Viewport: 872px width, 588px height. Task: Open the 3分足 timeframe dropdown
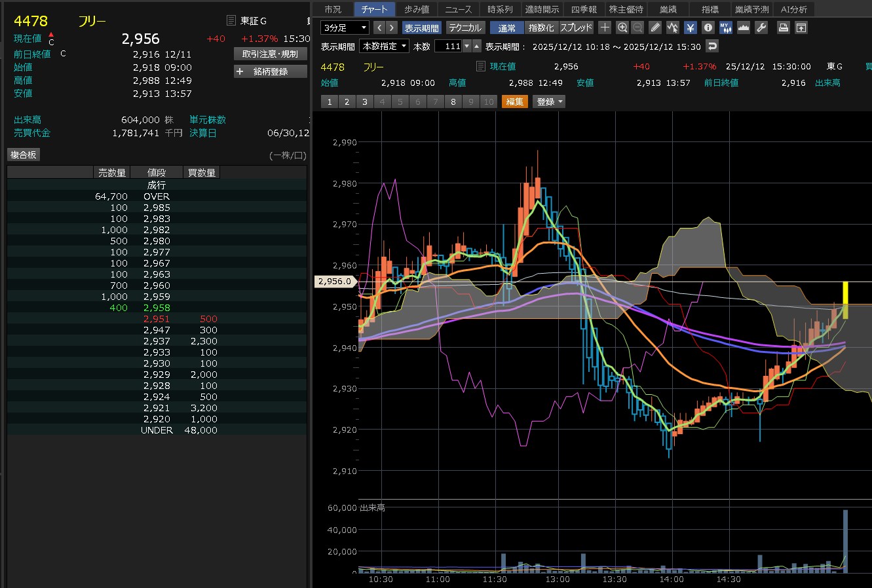point(345,28)
